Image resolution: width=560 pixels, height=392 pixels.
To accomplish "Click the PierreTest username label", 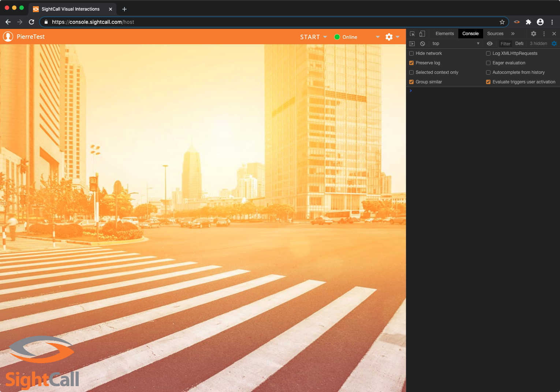I will tap(31, 37).
